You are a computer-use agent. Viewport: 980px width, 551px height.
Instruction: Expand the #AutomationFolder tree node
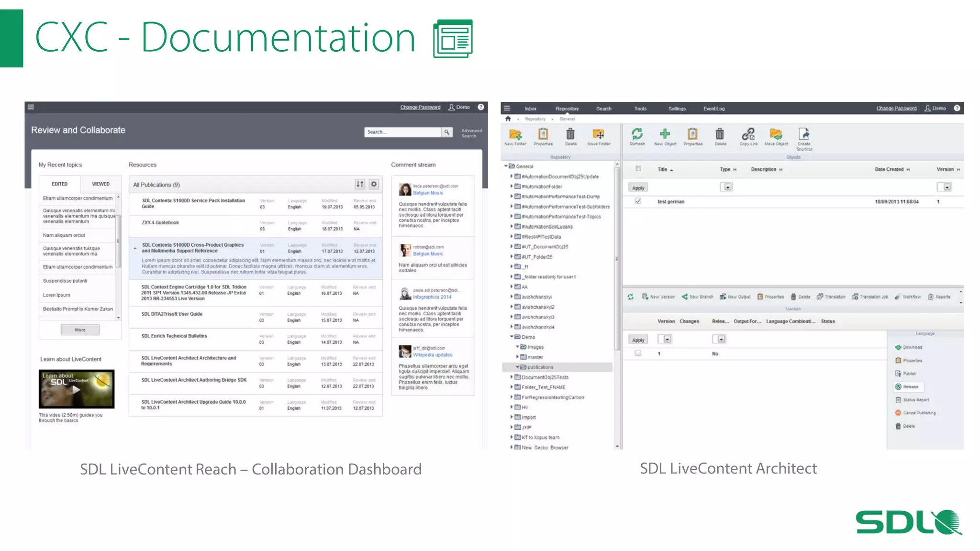[x=512, y=186]
